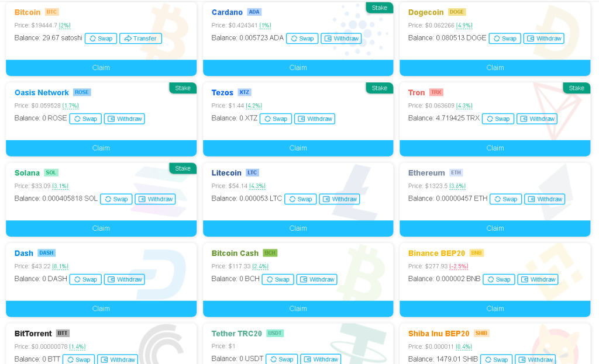Screen dimensions: 599x364
Task: Withdraw BNB balance
Action: [538, 279]
